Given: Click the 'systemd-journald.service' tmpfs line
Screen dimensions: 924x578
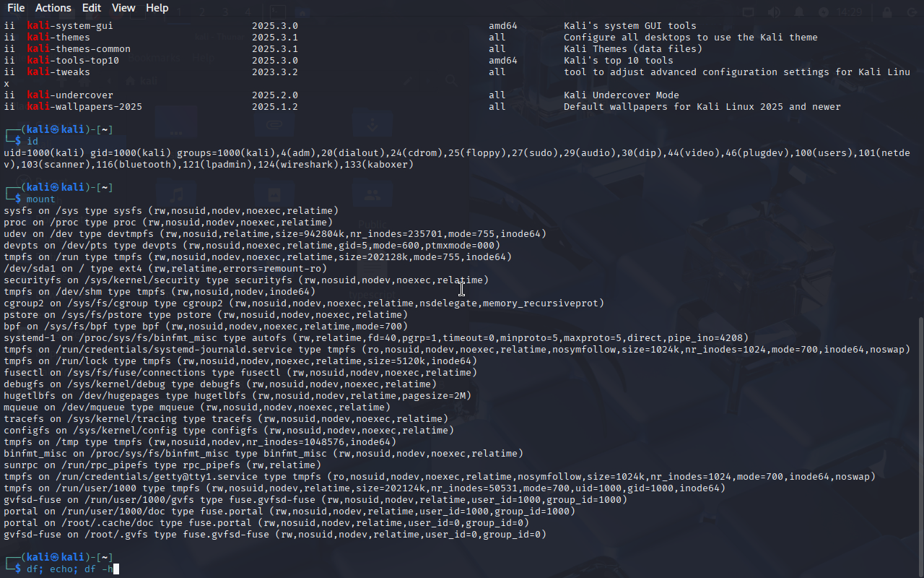Looking at the screenshot, I should 457,350.
